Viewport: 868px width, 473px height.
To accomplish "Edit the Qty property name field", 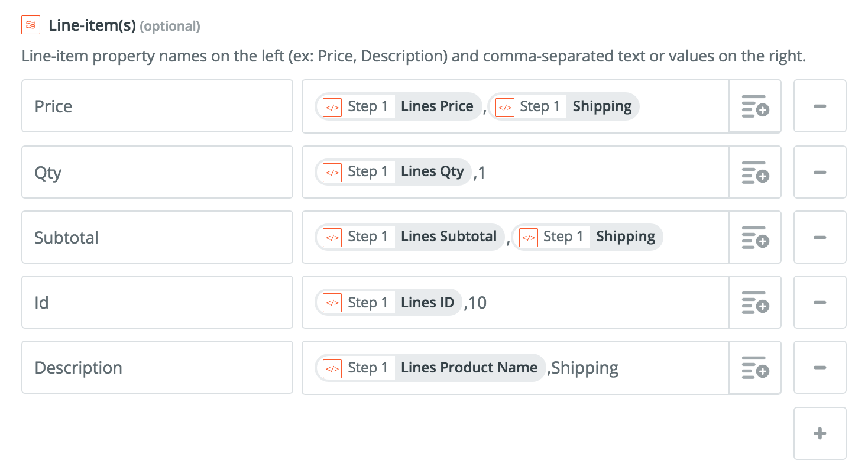I will coord(157,172).
